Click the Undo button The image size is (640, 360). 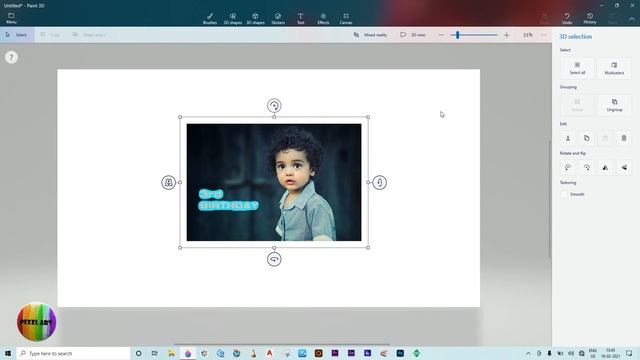pos(567,18)
